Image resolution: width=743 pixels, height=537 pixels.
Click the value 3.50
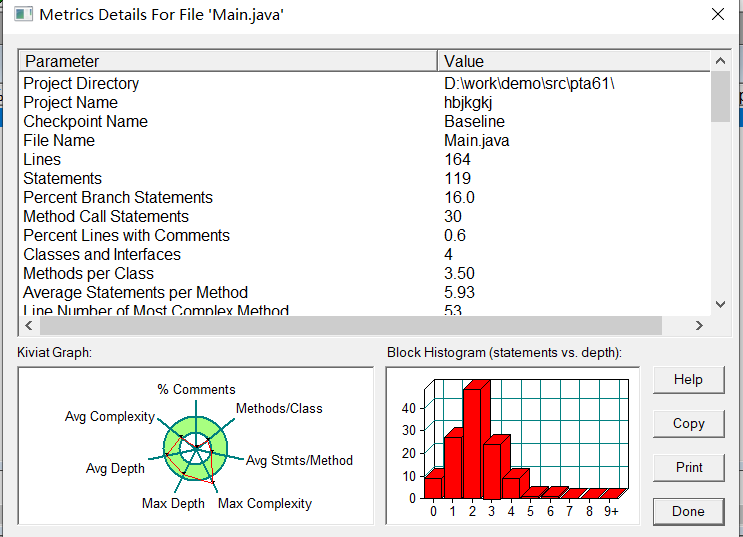point(459,273)
